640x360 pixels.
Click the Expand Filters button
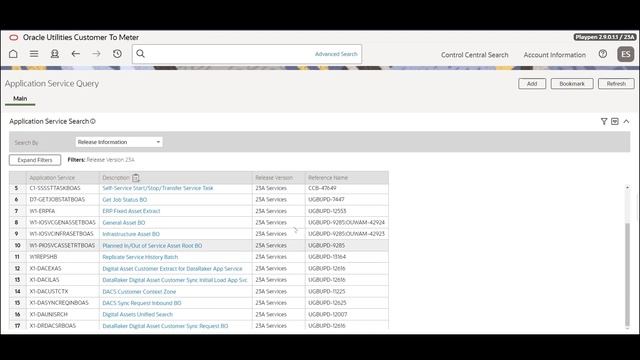tap(35, 160)
